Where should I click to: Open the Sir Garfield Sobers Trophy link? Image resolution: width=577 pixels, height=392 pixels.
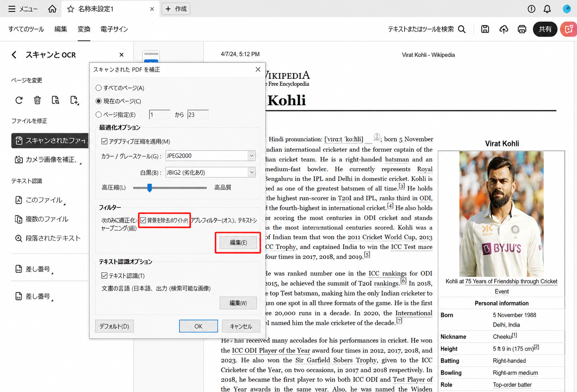coord(336,360)
